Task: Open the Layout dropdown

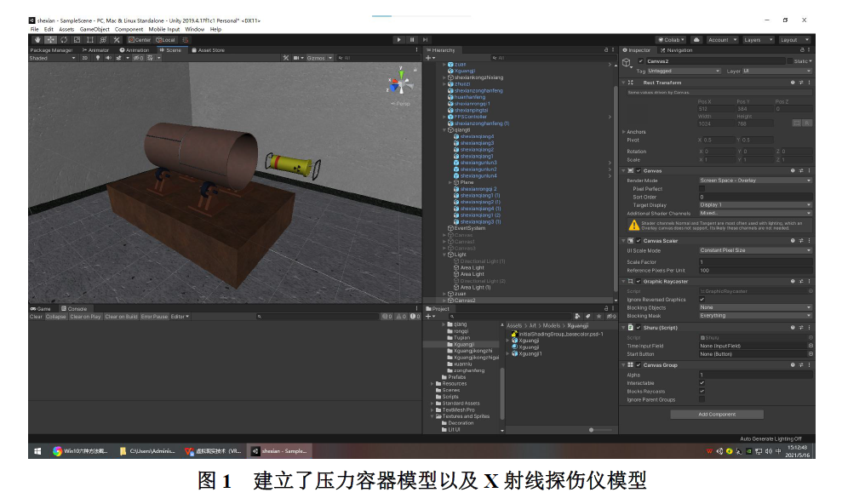Action: coord(793,40)
